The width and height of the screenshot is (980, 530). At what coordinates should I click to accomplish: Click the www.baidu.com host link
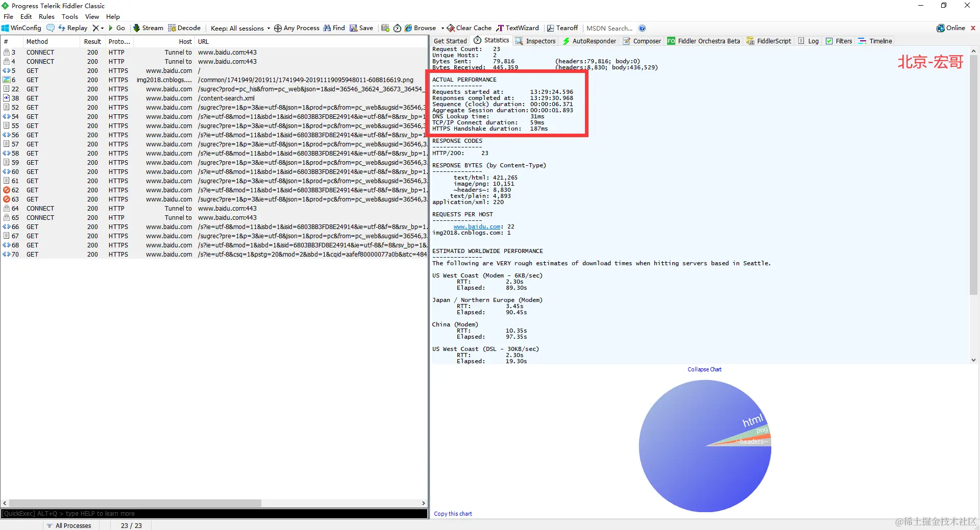477,226
